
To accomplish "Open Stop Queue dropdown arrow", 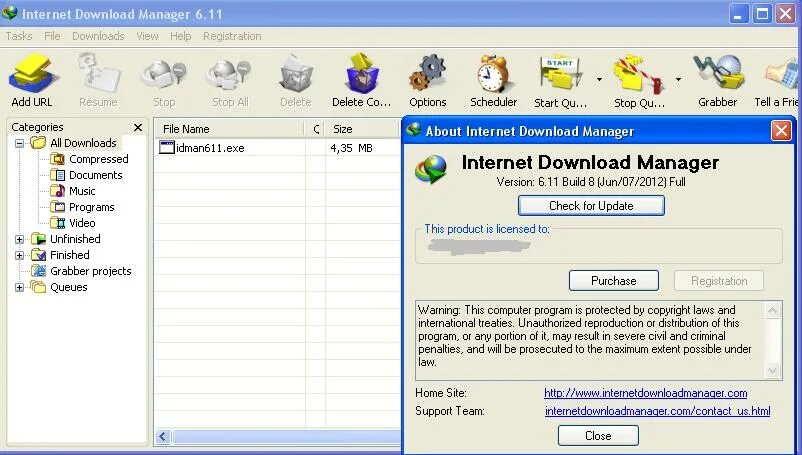I will pos(678,79).
